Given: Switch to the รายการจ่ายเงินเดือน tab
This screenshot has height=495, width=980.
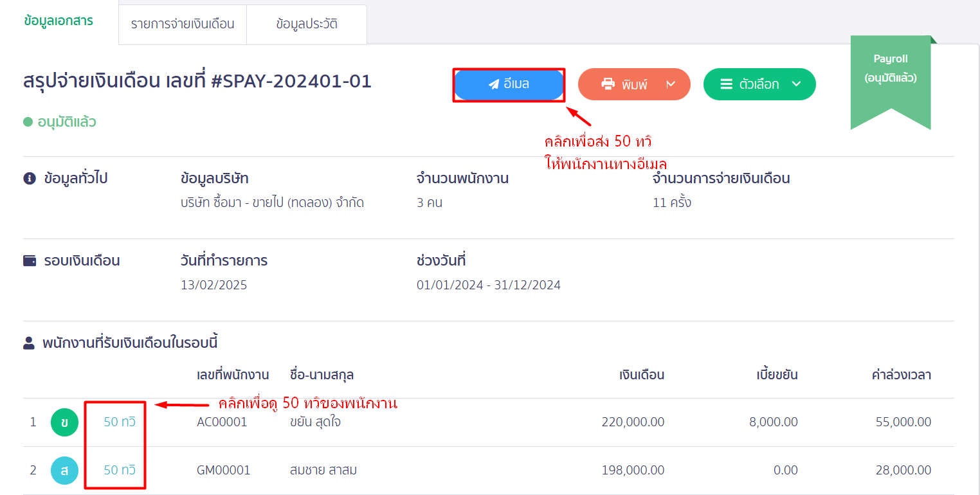Looking at the screenshot, I should [182, 24].
